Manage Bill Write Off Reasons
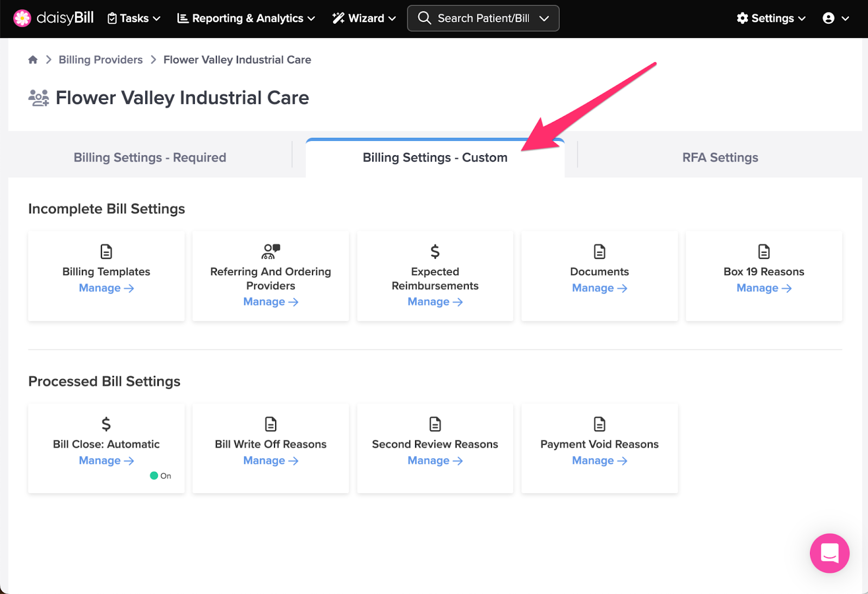 tap(271, 461)
